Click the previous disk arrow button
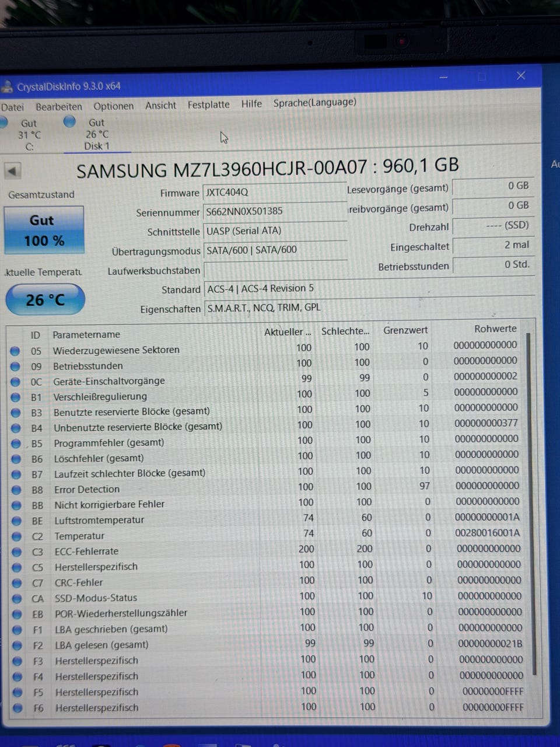Screen dimensions: 560x747 tap(12, 171)
